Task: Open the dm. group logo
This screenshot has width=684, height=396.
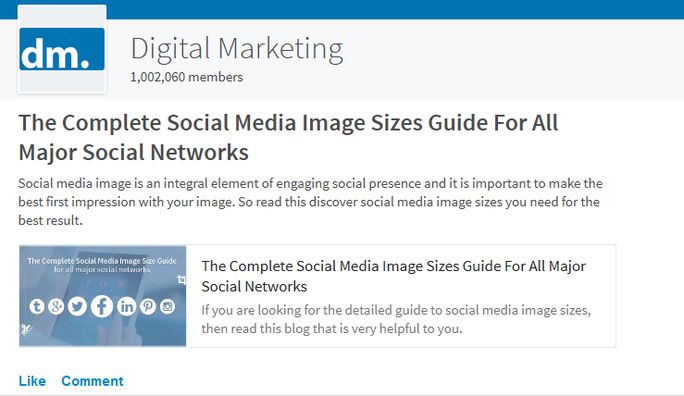Action: pos(62,49)
